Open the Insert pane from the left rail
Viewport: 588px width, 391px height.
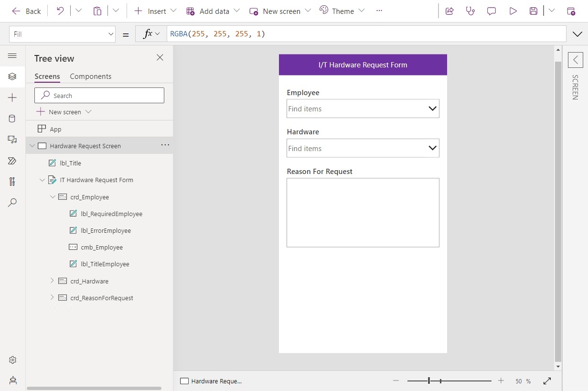coord(12,97)
